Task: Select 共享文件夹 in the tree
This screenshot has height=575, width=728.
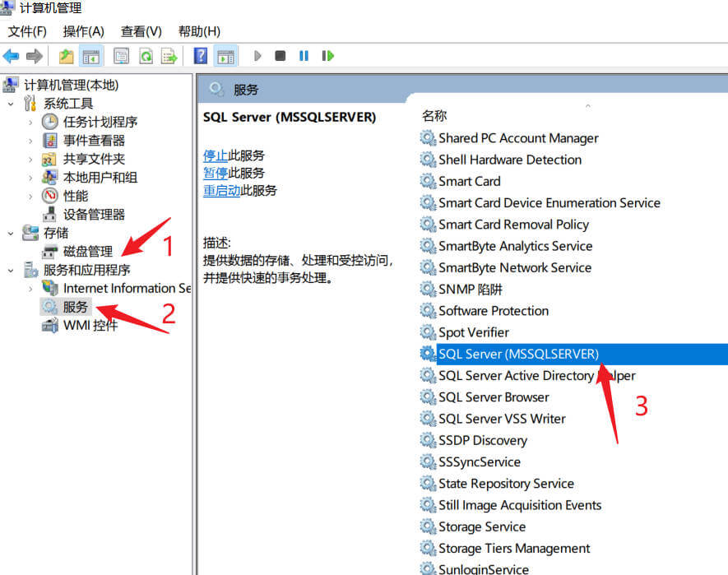Action: point(95,160)
